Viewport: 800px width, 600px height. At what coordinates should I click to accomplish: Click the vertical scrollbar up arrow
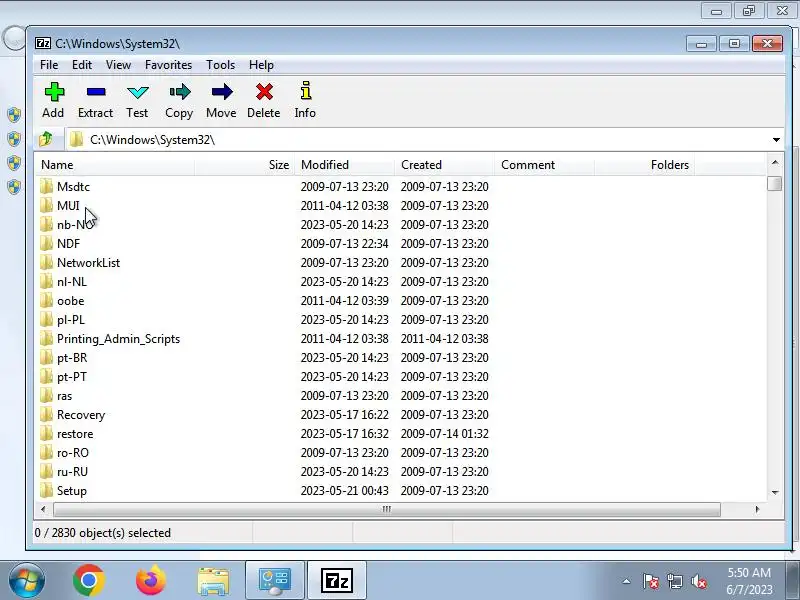coord(774,163)
